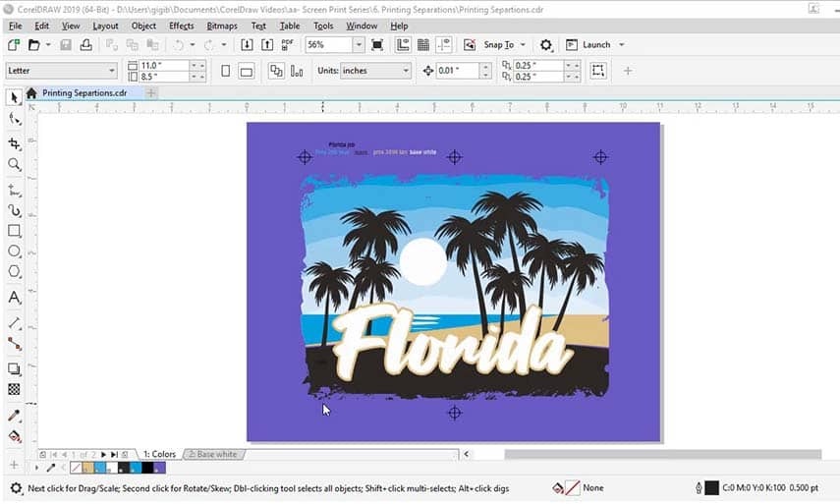Viewport: 840px width, 504px height.
Task: Expand the Snap To dropdown
Action: (523, 45)
